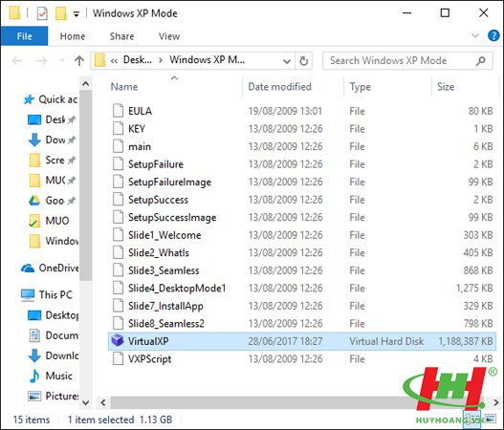
Task: Open OneDrive in navigation pane
Action: [50, 268]
